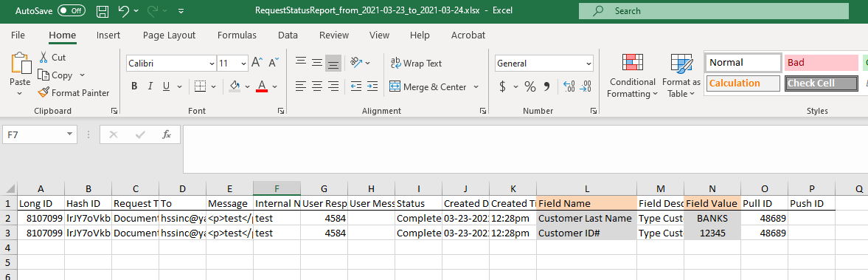Increase font size with larger A icon
The image size is (868, 280).
coord(257,63)
